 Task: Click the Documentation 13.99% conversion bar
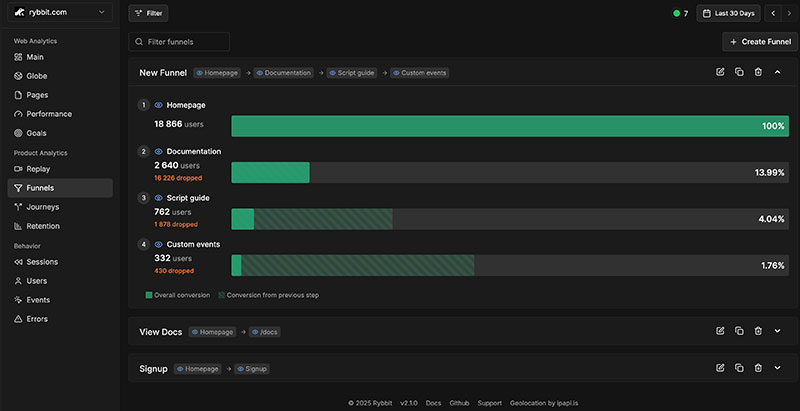point(510,172)
